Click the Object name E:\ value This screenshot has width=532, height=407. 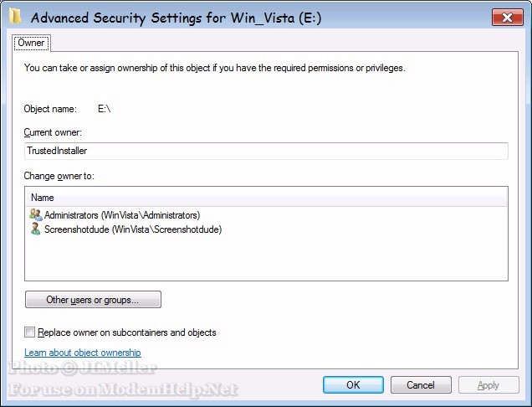coord(104,109)
